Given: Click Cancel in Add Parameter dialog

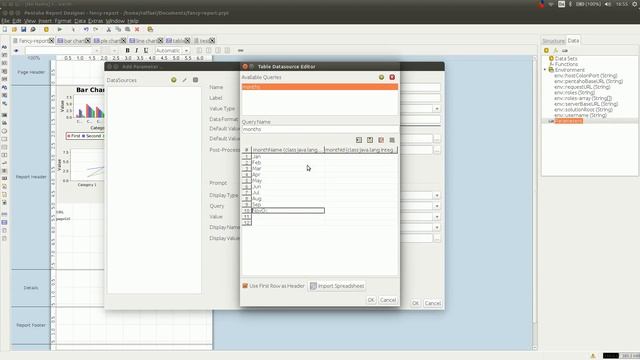Looking at the screenshot, I should click(432, 303).
